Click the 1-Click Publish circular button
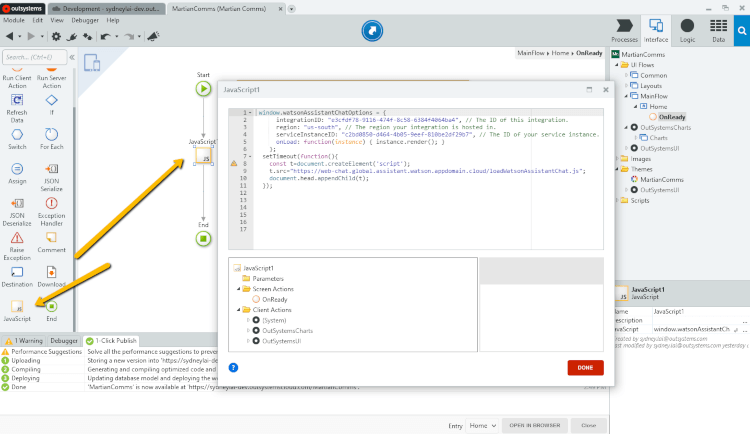The image size is (750, 434). coord(372,31)
